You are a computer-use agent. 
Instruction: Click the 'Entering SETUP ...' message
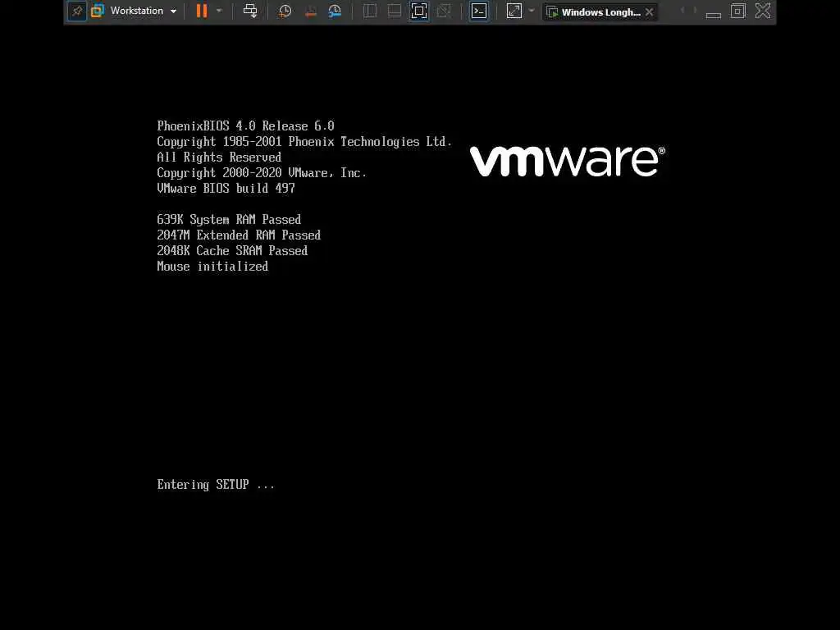216,484
